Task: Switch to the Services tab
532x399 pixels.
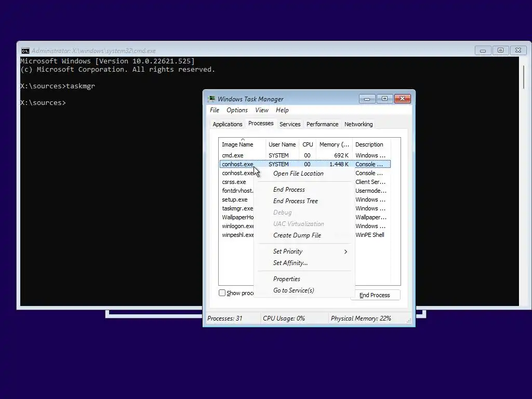Action: coord(290,124)
